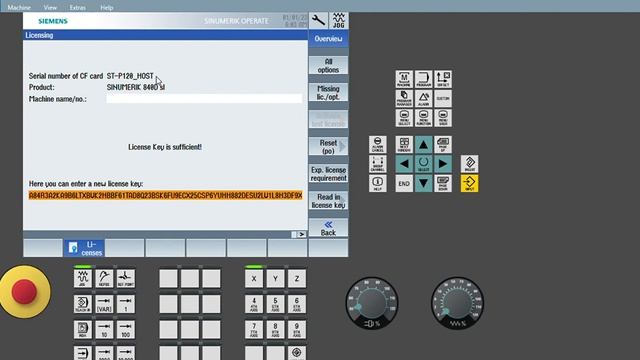Select the 4th axis key
This screenshot has width=640, height=360.
click(x=254, y=304)
